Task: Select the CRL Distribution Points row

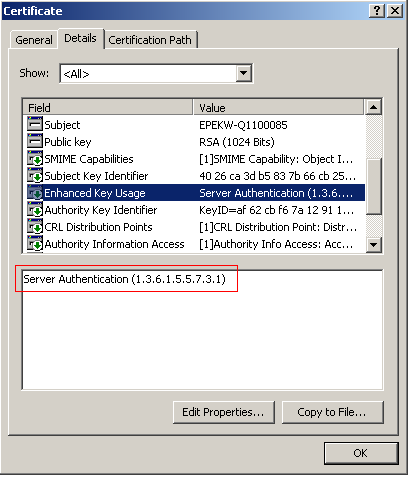Action: pos(194,227)
